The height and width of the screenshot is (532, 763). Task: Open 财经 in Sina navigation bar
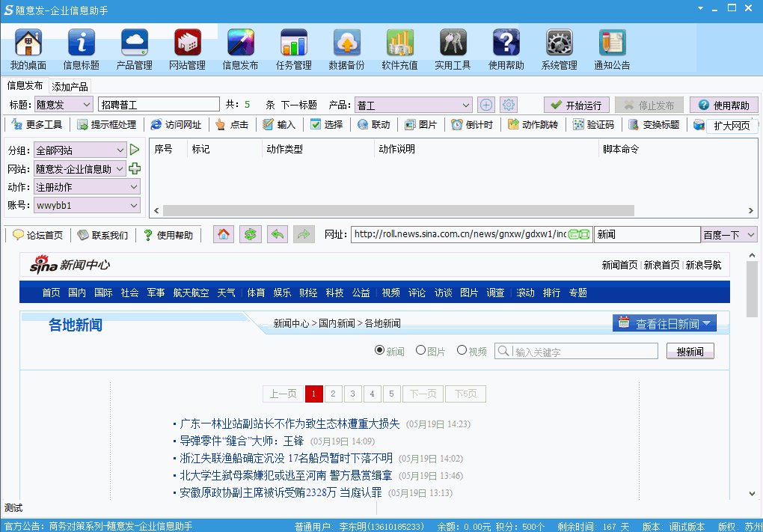(308, 293)
